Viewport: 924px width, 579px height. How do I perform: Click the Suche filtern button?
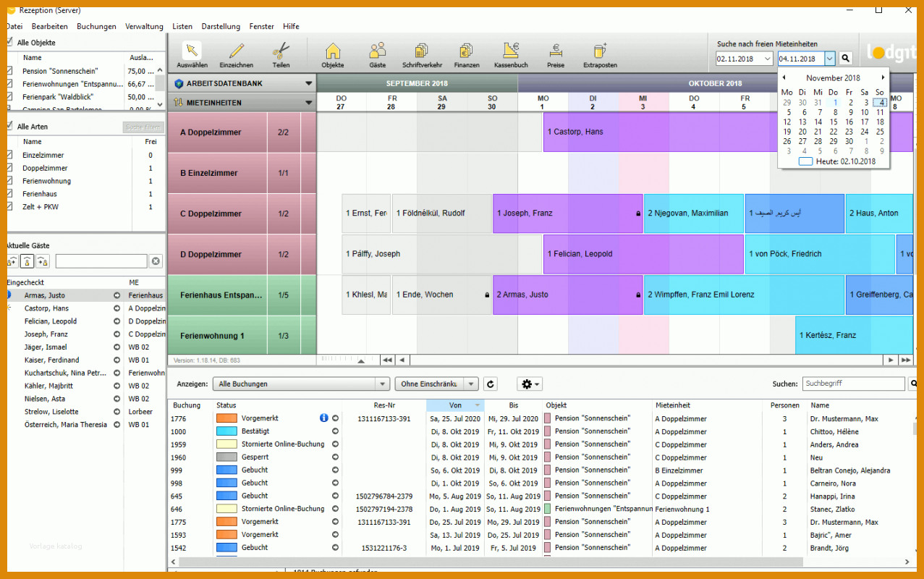[x=143, y=127]
